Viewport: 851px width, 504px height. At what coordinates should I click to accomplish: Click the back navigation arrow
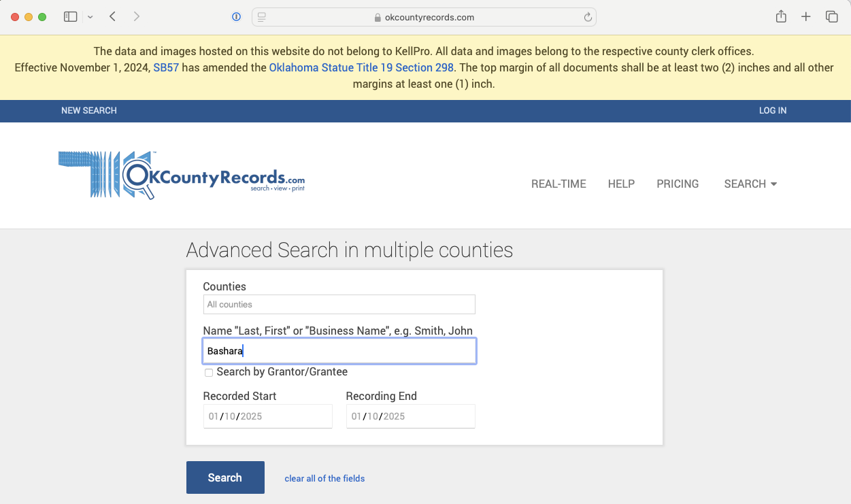pos(112,16)
